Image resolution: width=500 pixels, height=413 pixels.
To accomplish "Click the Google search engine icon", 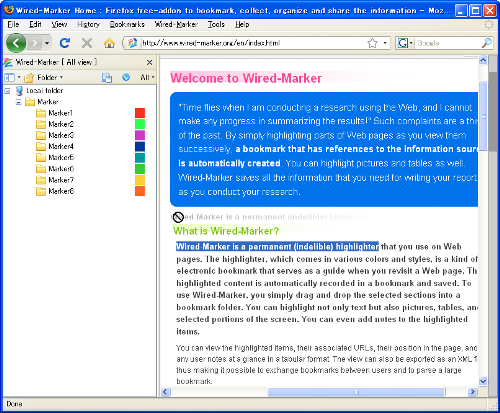I will pyautogui.click(x=403, y=43).
